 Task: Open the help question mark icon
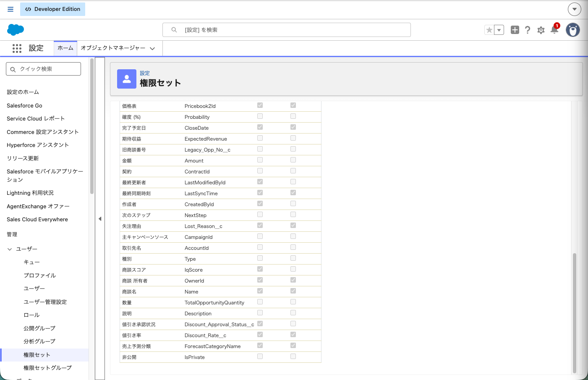coord(528,30)
